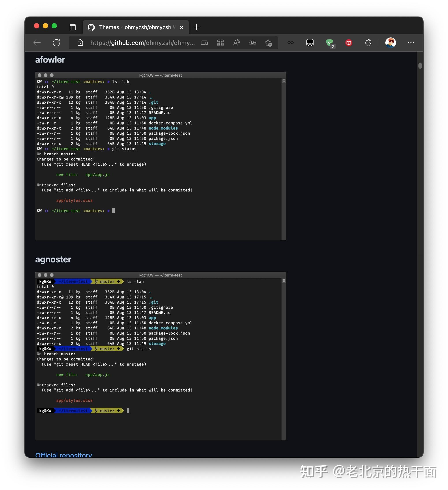This screenshot has width=448, height=490.
Task: Open the browser settings menu
Action: click(411, 43)
